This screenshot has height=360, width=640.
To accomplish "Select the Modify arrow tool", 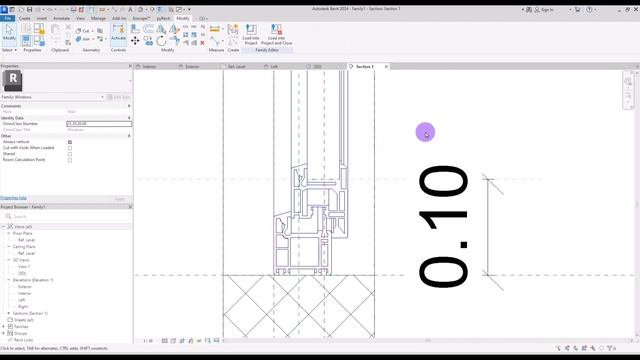I will [9, 33].
